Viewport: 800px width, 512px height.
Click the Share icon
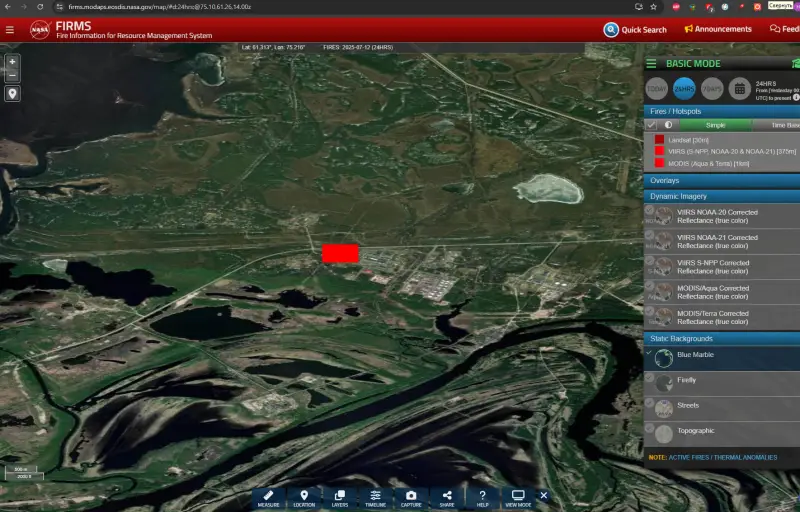[x=447, y=497]
